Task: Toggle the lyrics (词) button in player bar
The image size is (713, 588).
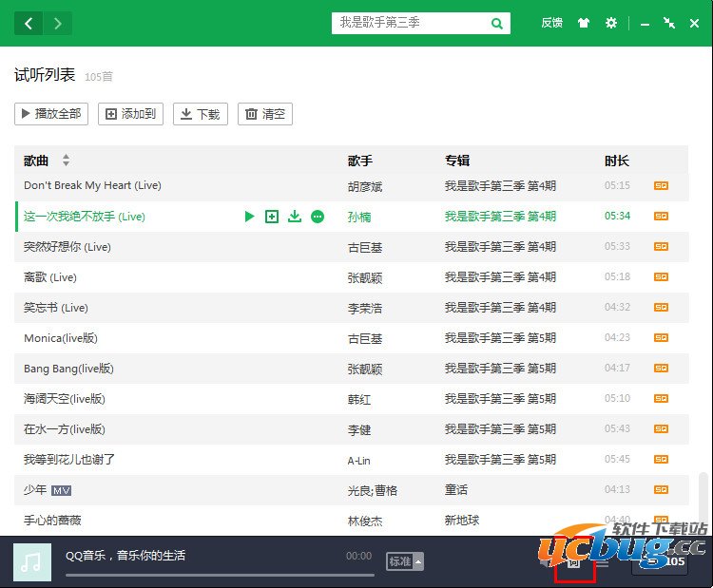Action: point(574,561)
